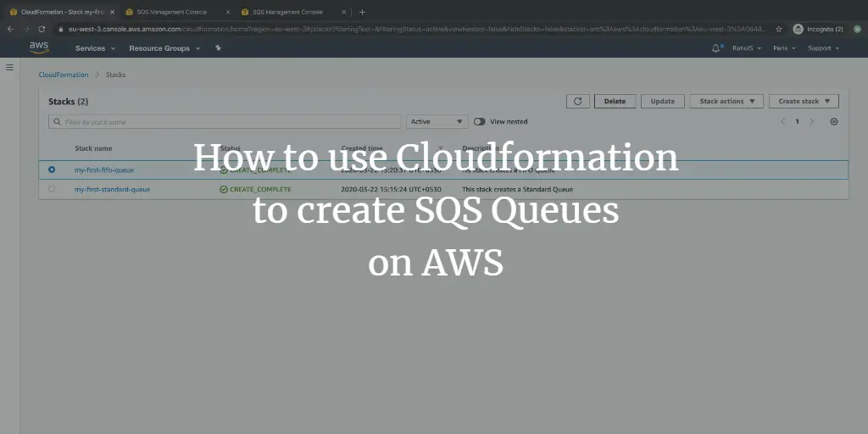
Task: Click the standard queue CREATE_COMPLETE status
Action: (255, 189)
